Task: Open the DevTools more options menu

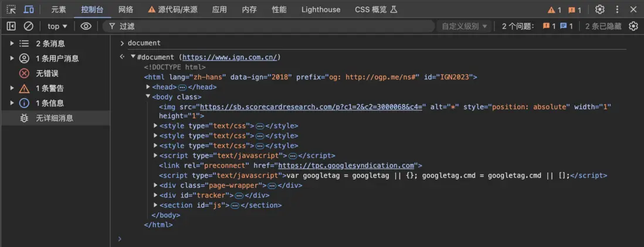Action: 617,9
